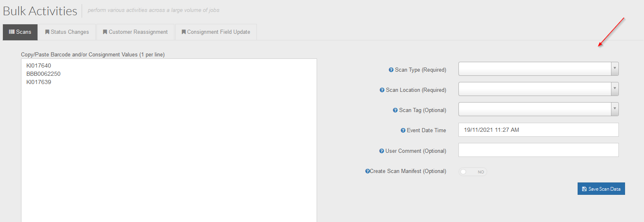Image resolution: width=644 pixels, height=222 pixels.
Task: Click the barcode icon on Scans tab
Action: [x=12, y=32]
